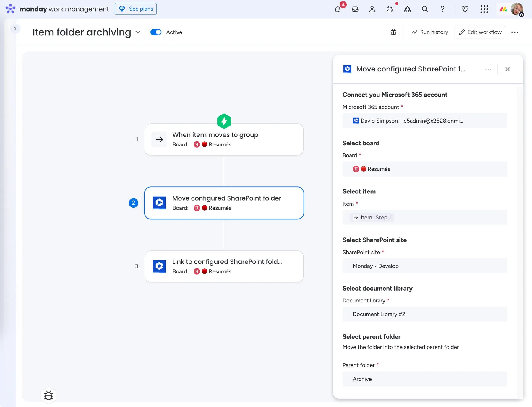This screenshot has height=407, width=532.
Task: Open the SharePoint site dropdown
Action: [x=425, y=266]
